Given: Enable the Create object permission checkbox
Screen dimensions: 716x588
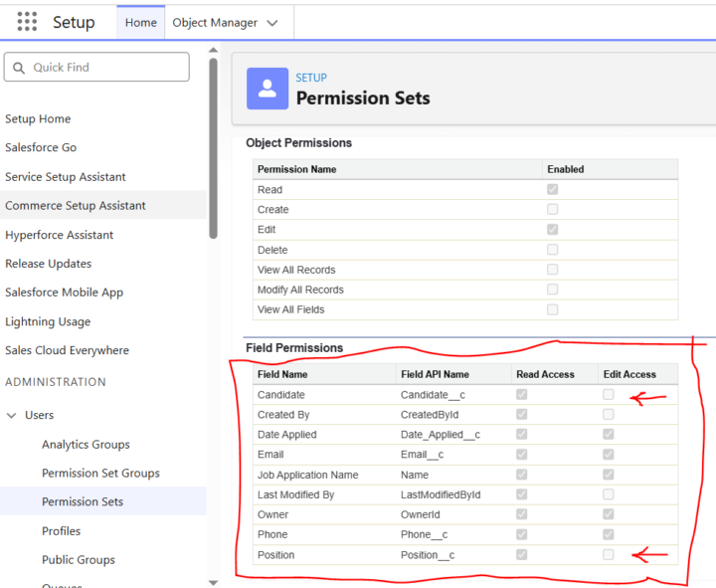Looking at the screenshot, I should click(x=553, y=209).
